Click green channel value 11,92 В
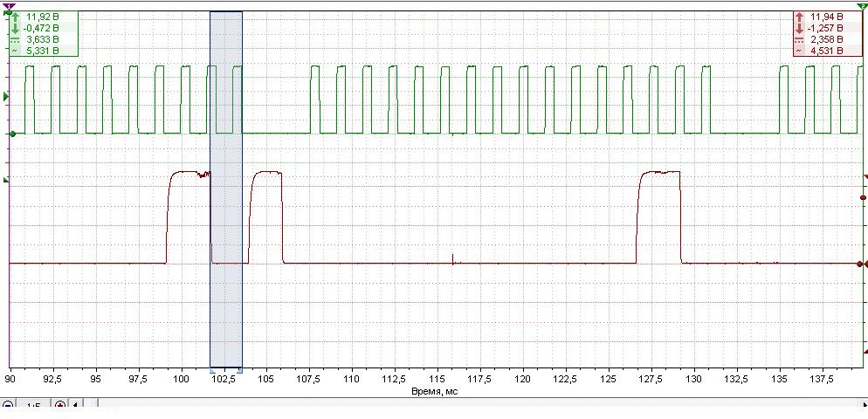 point(43,17)
